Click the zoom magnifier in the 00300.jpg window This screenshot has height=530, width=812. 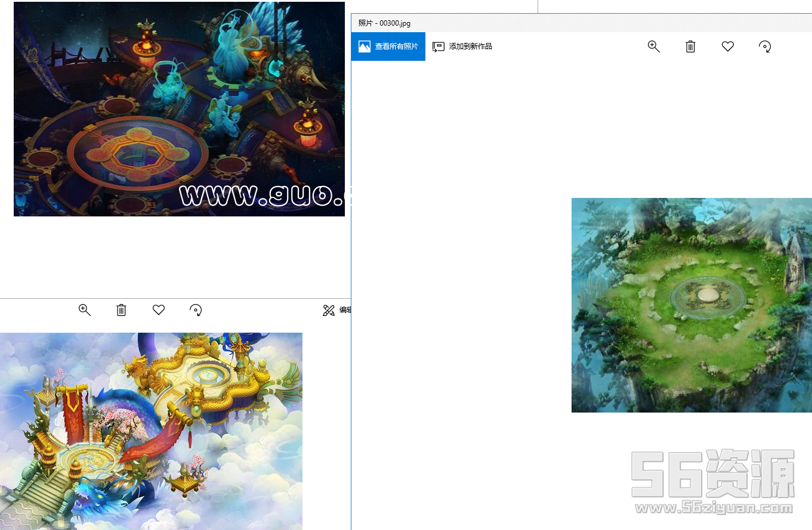coord(653,47)
